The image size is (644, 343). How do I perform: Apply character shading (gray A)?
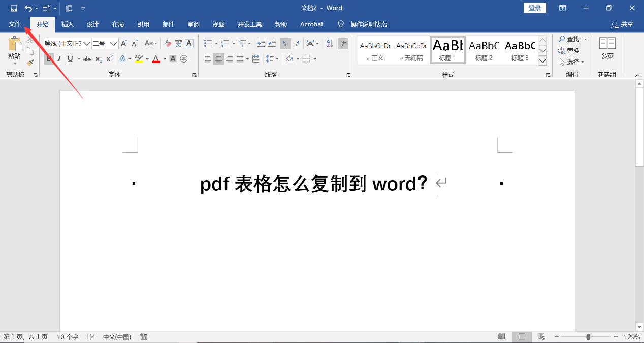[173, 59]
